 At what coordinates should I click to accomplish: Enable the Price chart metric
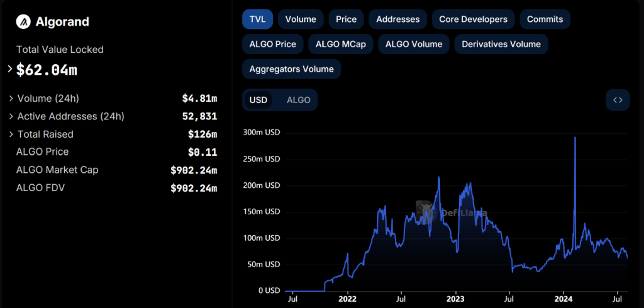[346, 19]
